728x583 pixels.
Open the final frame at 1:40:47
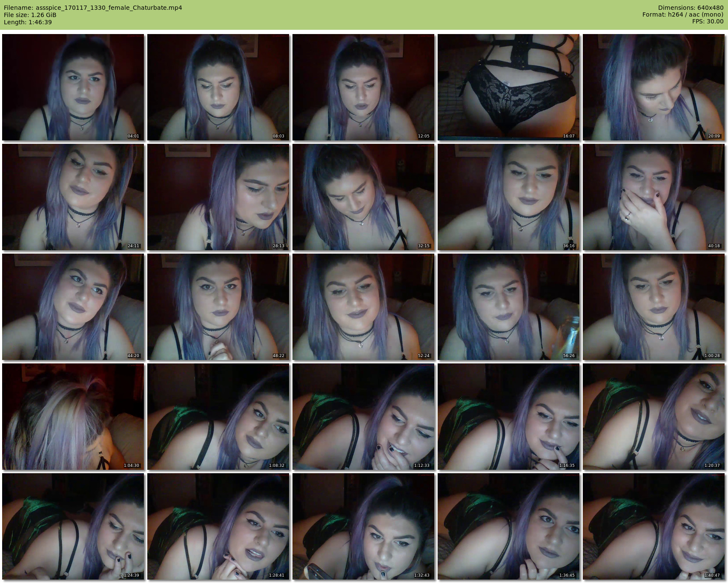point(654,526)
